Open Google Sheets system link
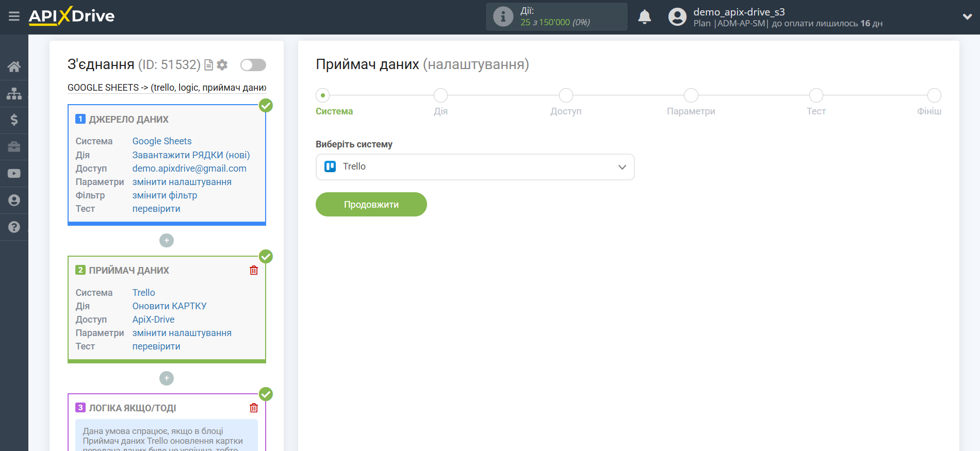This screenshot has width=980, height=451. click(162, 141)
